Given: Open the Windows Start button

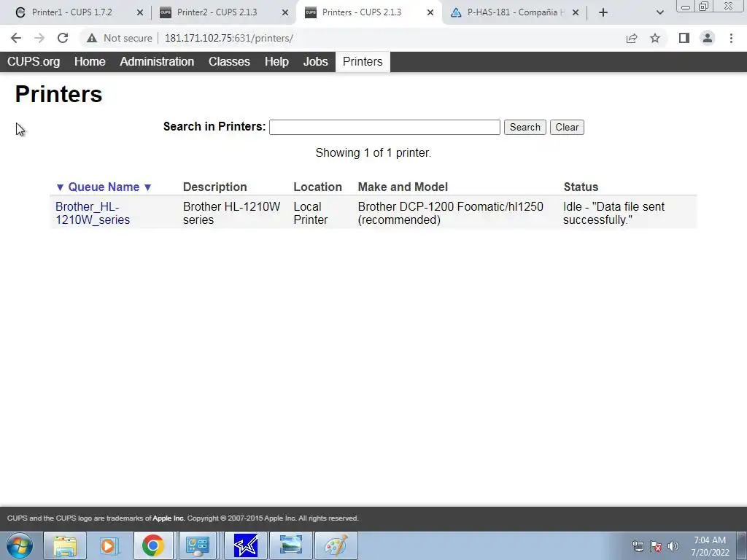Looking at the screenshot, I should (19, 545).
